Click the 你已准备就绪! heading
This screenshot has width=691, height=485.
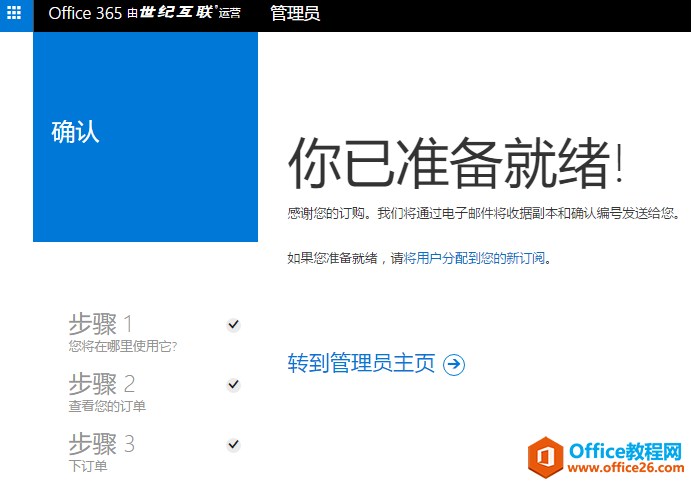pos(456,163)
